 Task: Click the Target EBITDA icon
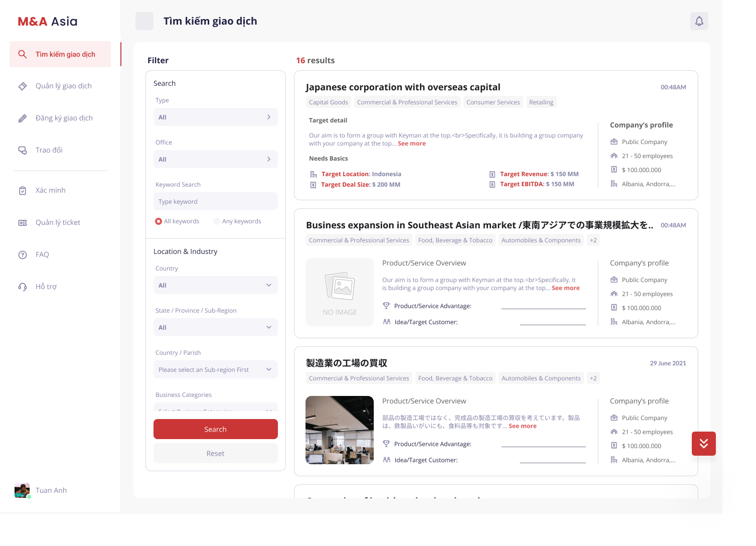point(492,185)
